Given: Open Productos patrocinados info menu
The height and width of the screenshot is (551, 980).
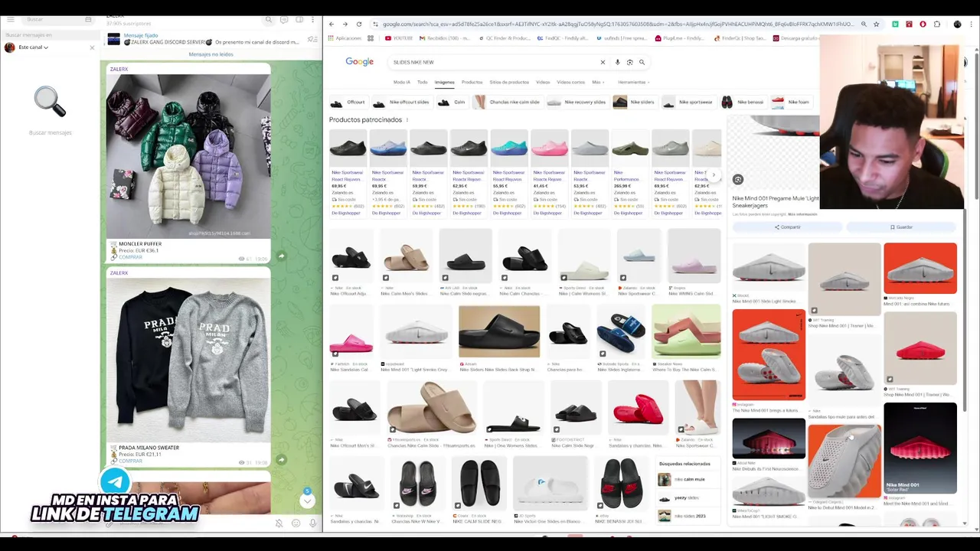Looking at the screenshot, I should coord(407,120).
